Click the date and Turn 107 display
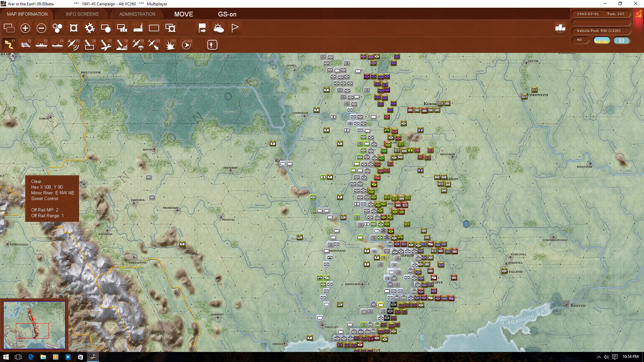 pyautogui.click(x=601, y=14)
